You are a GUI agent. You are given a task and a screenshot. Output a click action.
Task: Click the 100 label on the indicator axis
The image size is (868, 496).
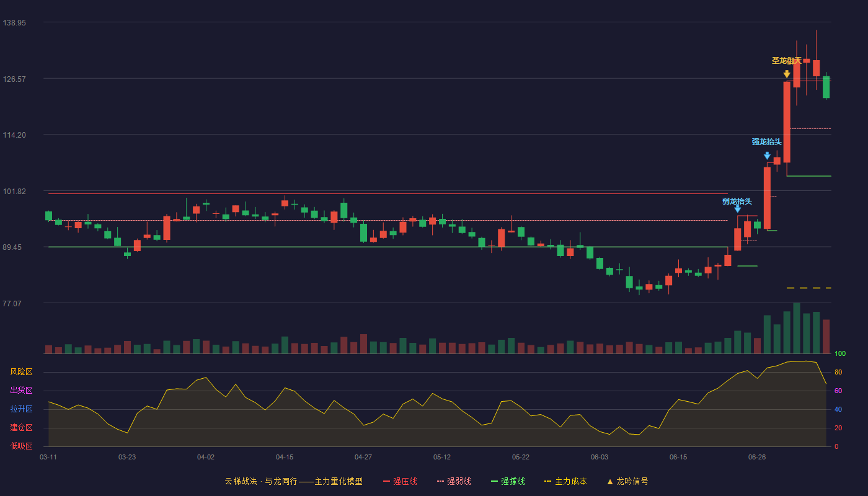[x=840, y=354]
